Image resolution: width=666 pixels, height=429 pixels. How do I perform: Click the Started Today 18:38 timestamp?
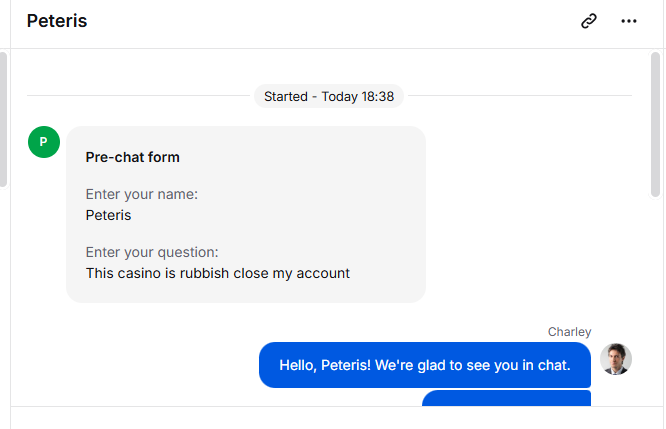tap(329, 96)
